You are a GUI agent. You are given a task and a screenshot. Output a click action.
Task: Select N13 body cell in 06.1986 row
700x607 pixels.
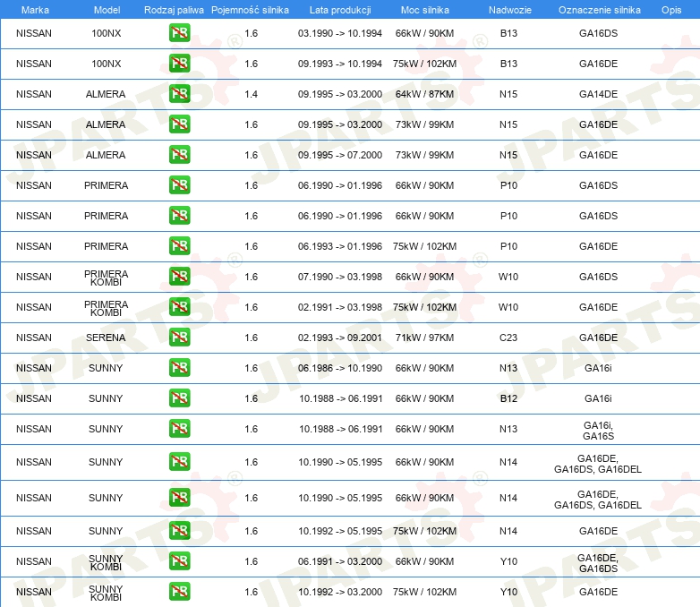(508, 368)
